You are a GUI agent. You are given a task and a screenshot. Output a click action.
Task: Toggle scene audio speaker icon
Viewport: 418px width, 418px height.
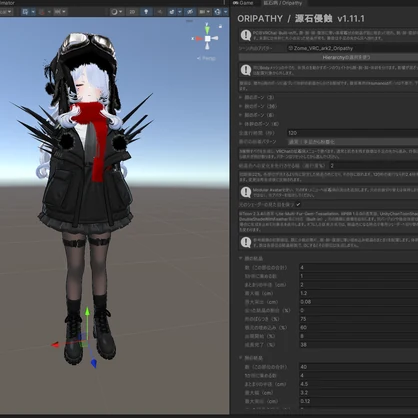160,12
